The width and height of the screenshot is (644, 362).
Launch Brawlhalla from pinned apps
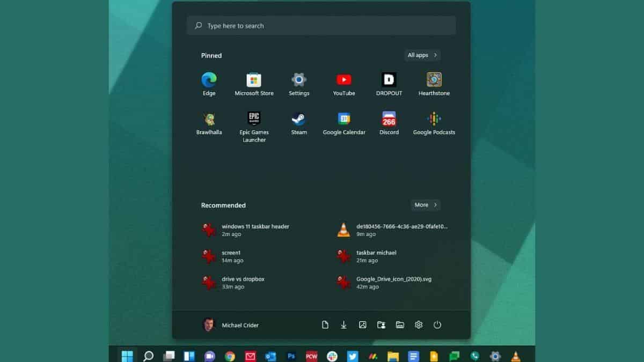[x=209, y=120]
